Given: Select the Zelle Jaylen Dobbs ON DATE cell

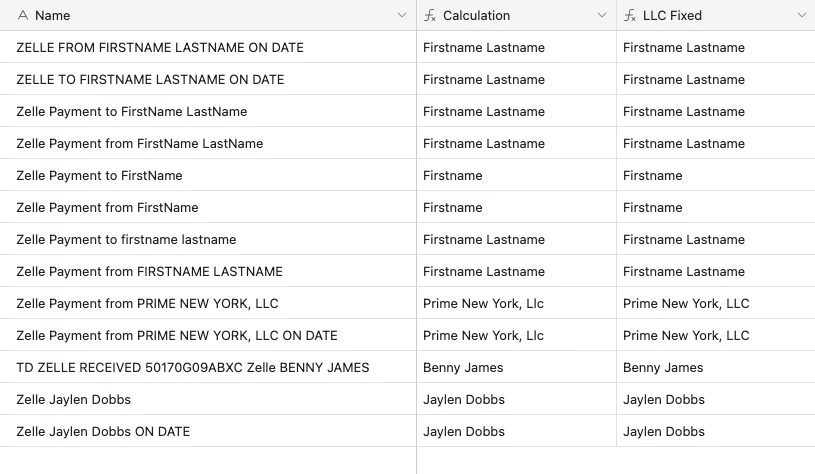Looking at the screenshot, I should coord(208,431).
